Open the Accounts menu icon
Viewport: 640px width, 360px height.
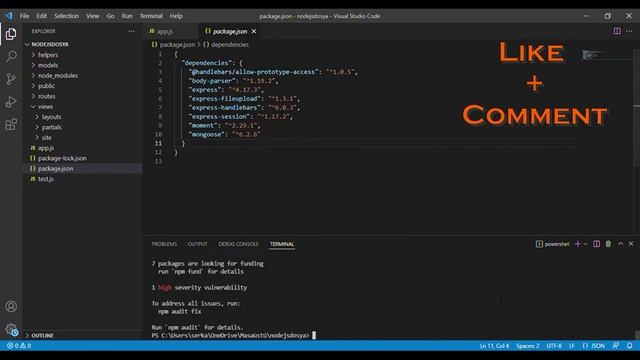tap(11, 306)
